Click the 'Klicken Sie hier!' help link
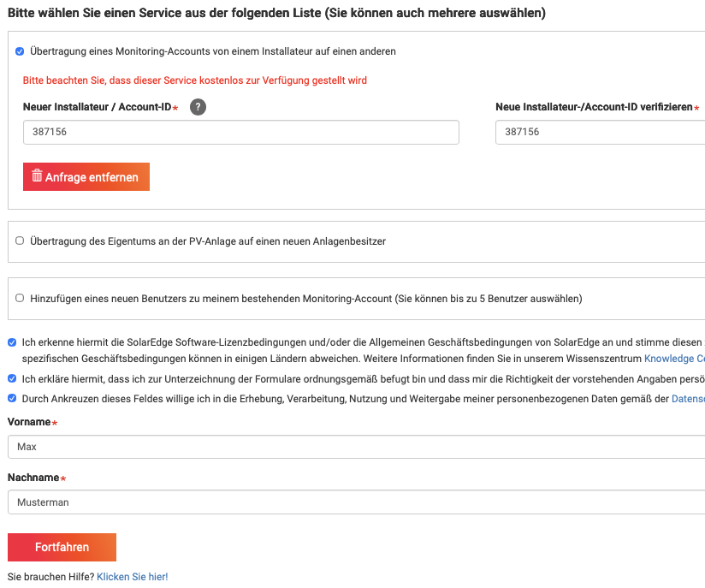 click(133, 577)
